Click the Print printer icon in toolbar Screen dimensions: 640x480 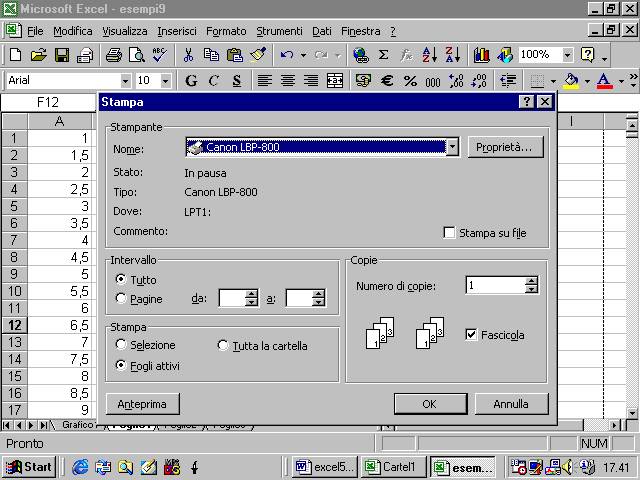[x=113, y=55]
